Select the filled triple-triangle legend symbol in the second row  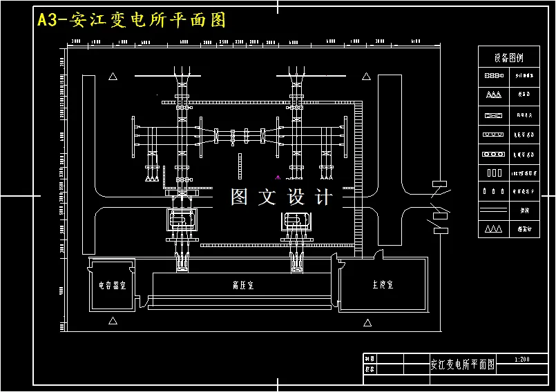point(494,95)
